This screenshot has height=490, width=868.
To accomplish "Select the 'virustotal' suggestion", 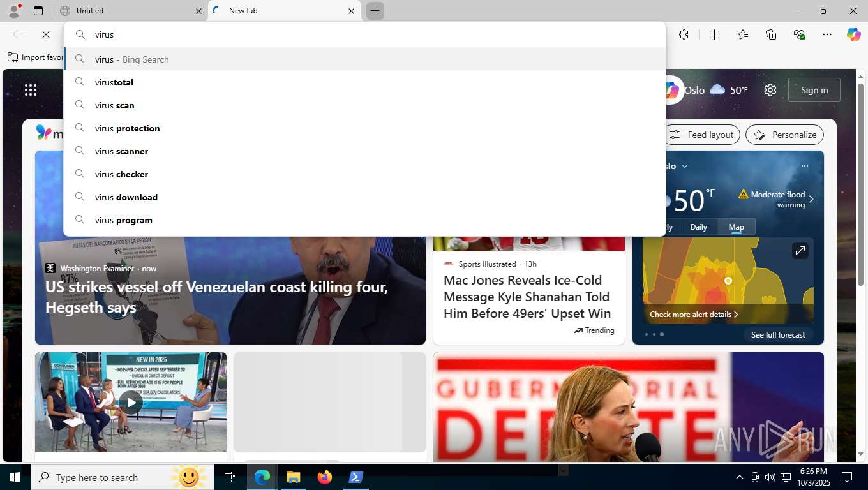I will [x=364, y=82].
